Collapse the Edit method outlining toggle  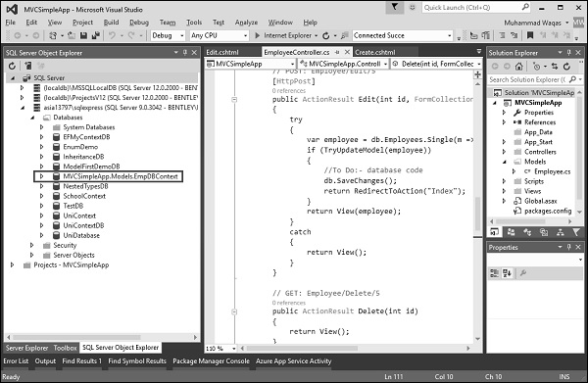coord(234,100)
